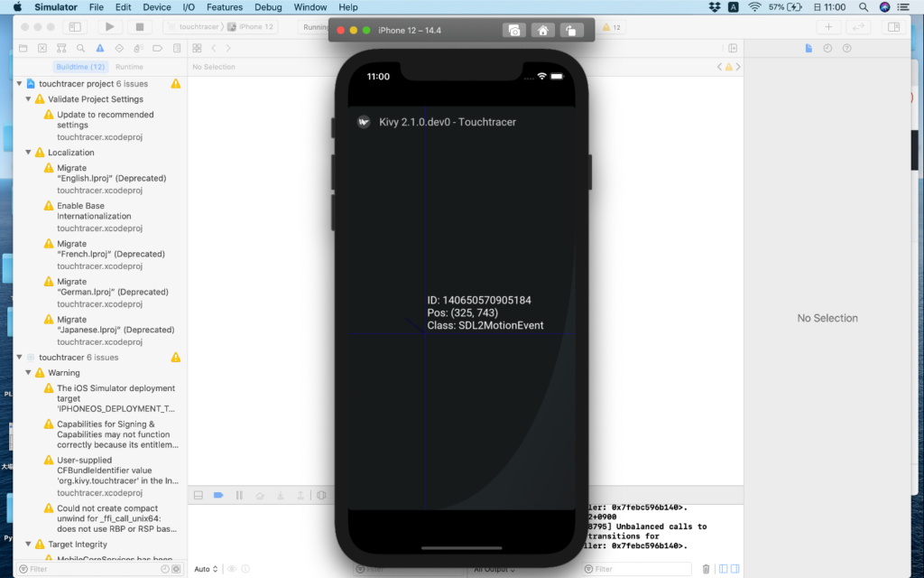Click the Xcode Run play button
Screen dimensions: 924x578
click(x=110, y=27)
